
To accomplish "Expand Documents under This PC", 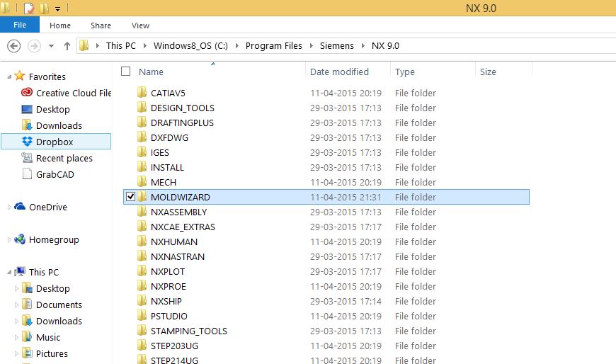I will (16, 305).
